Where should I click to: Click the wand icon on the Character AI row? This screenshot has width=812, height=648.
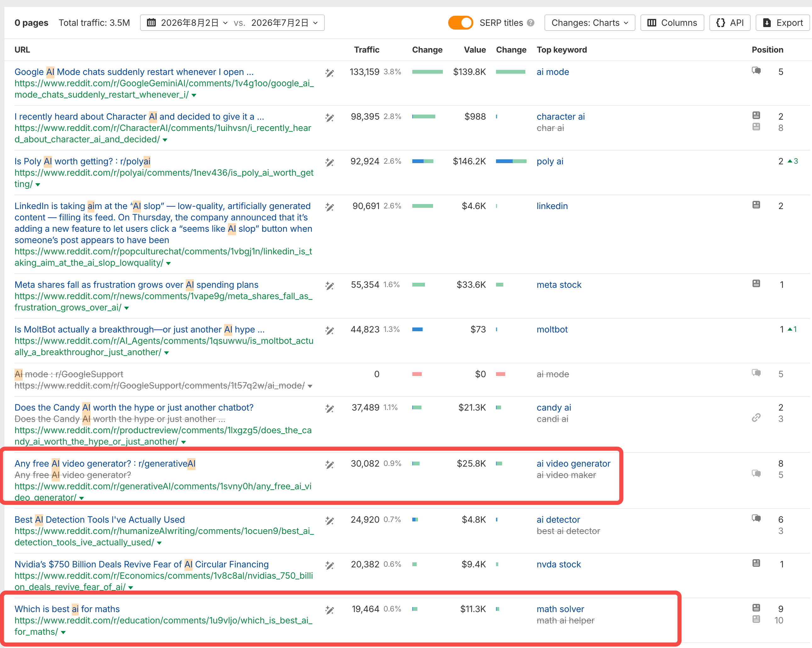click(x=330, y=117)
